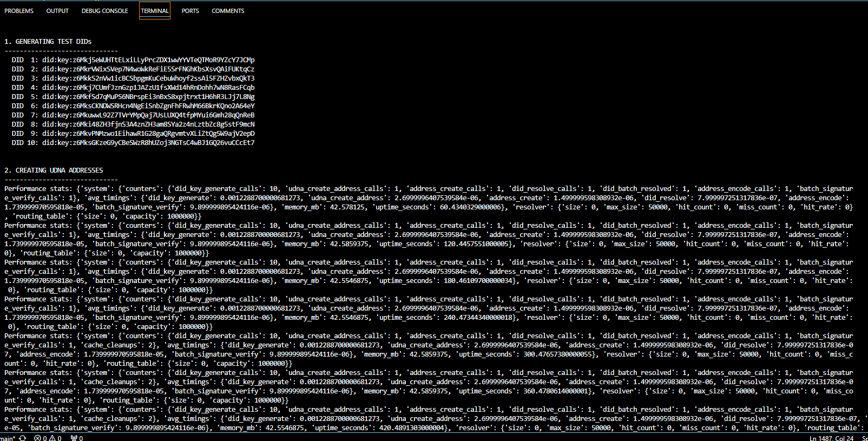The height and width of the screenshot is (441, 868).
Task: Open the COMMENTS tab
Action: pyautogui.click(x=228, y=11)
